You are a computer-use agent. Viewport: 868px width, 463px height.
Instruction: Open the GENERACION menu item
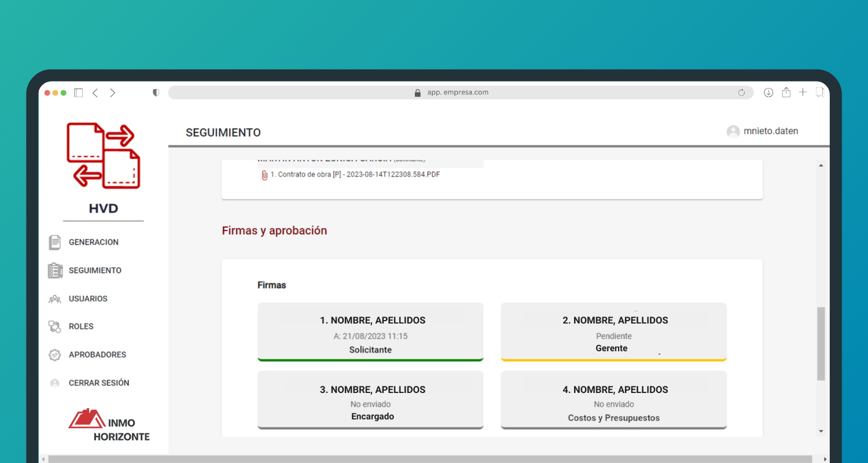(93, 242)
